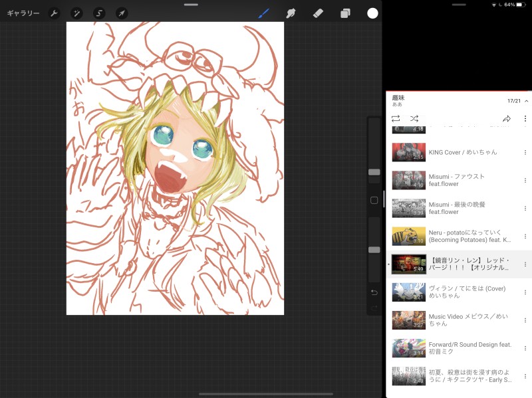The height and width of the screenshot is (398, 532).
Task: Open options for Misumi ファウスト video
Action: [x=525, y=180]
